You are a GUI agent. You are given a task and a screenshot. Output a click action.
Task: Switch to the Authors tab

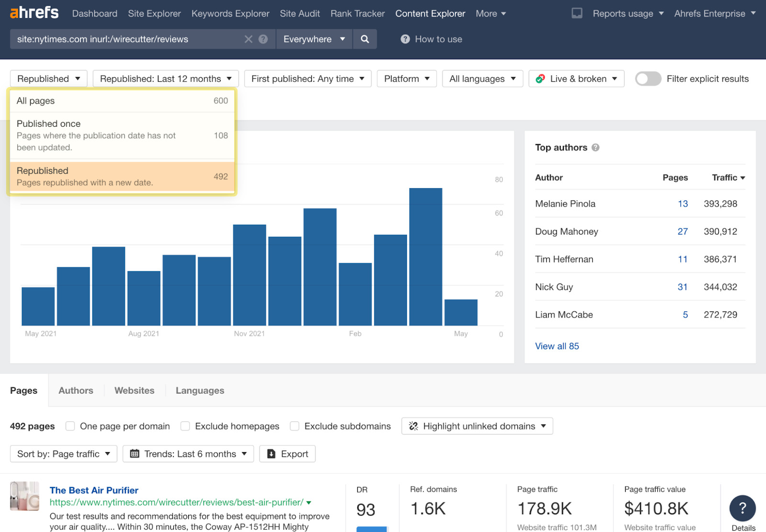[75, 390]
